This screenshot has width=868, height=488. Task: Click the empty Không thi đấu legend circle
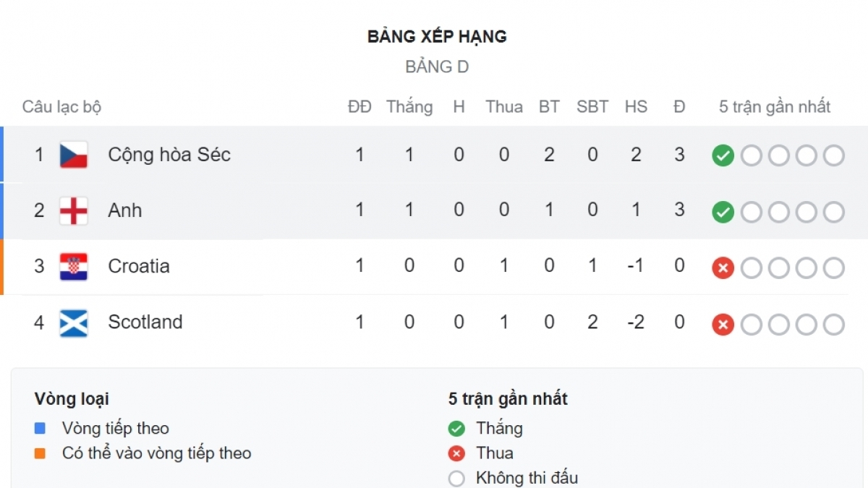pyautogui.click(x=456, y=479)
